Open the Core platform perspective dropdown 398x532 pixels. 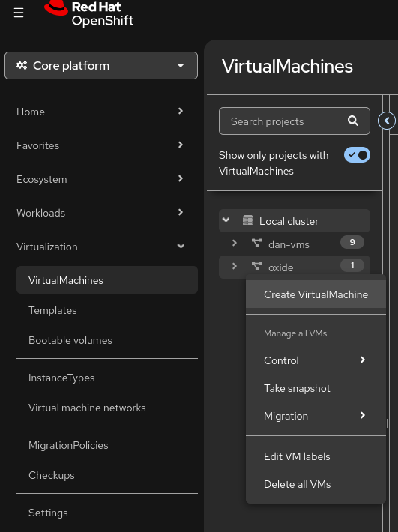[x=101, y=65]
